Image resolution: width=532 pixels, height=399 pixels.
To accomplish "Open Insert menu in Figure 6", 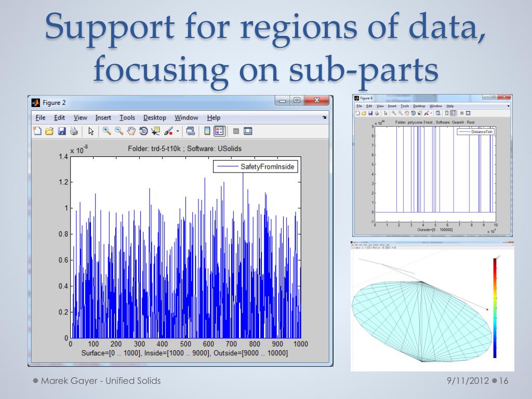I will 392,106.
